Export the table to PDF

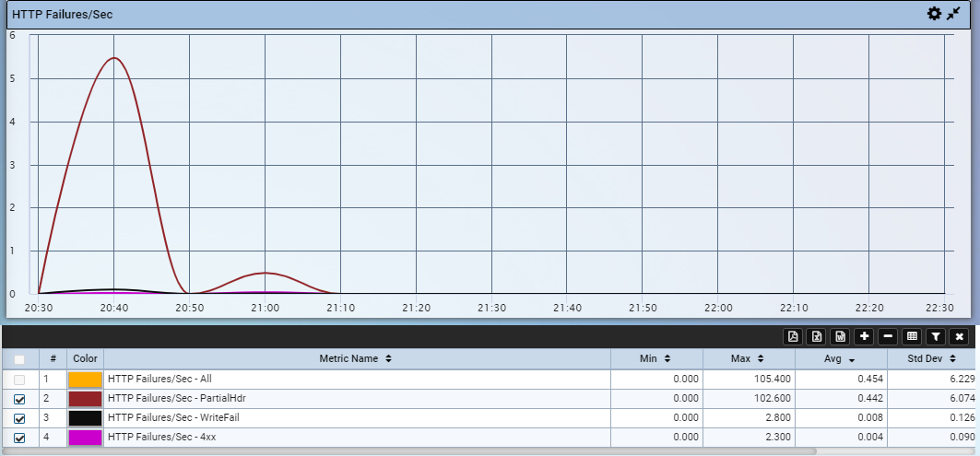click(793, 336)
